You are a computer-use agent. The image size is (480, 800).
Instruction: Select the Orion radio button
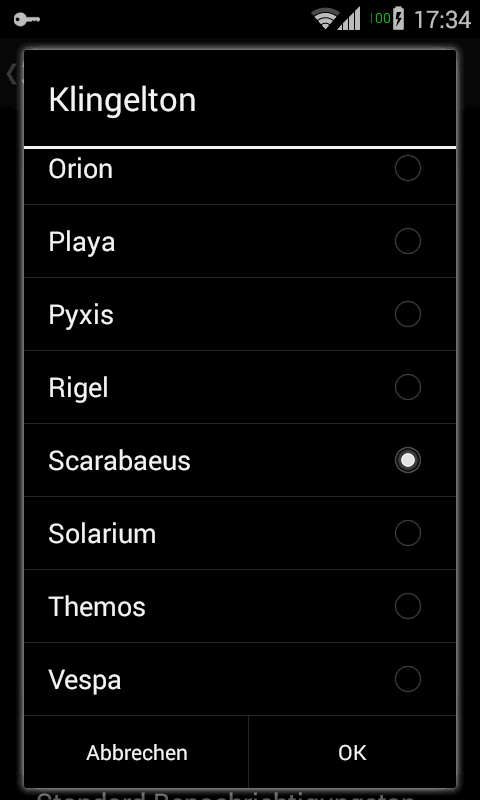point(408,168)
